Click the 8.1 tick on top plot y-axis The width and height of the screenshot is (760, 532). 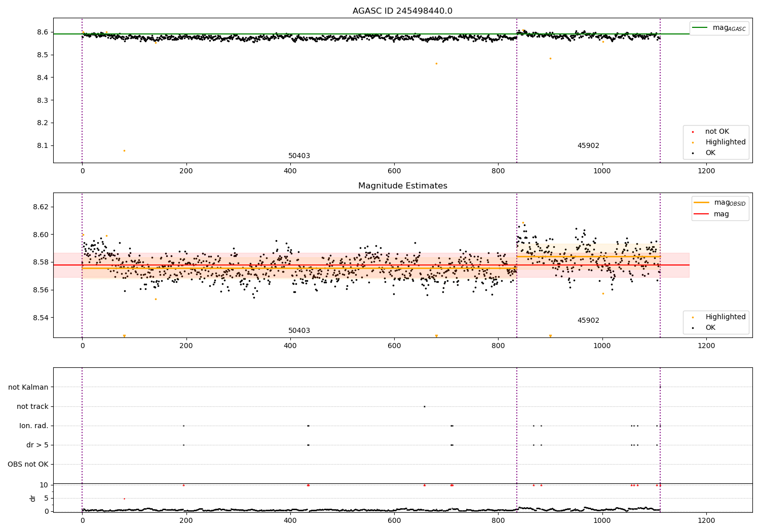click(x=42, y=146)
